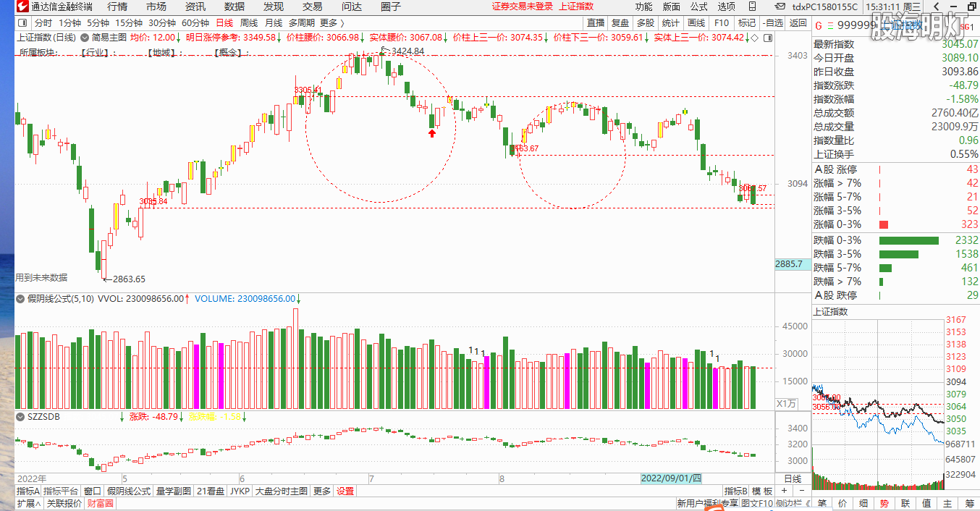Click the 直播 button
Screen dimensions: 980x511
[596, 23]
